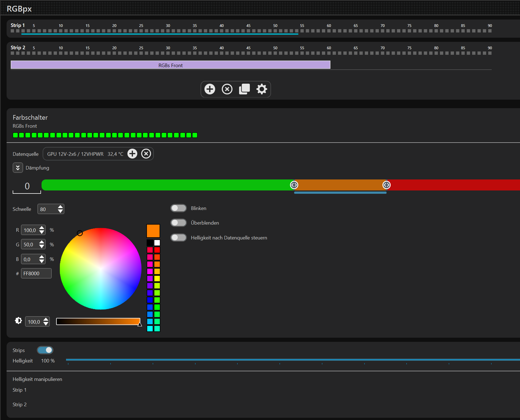Toggle the Blinken switch
The image size is (520, 420).
pos(179,208)
